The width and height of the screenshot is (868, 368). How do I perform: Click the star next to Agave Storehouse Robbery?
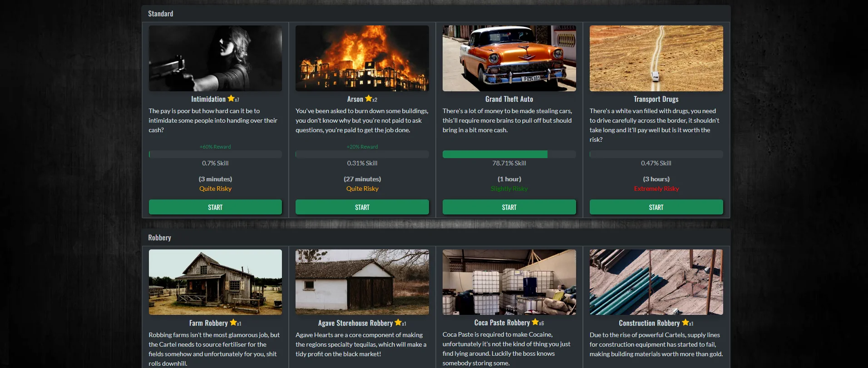(398, 323)
